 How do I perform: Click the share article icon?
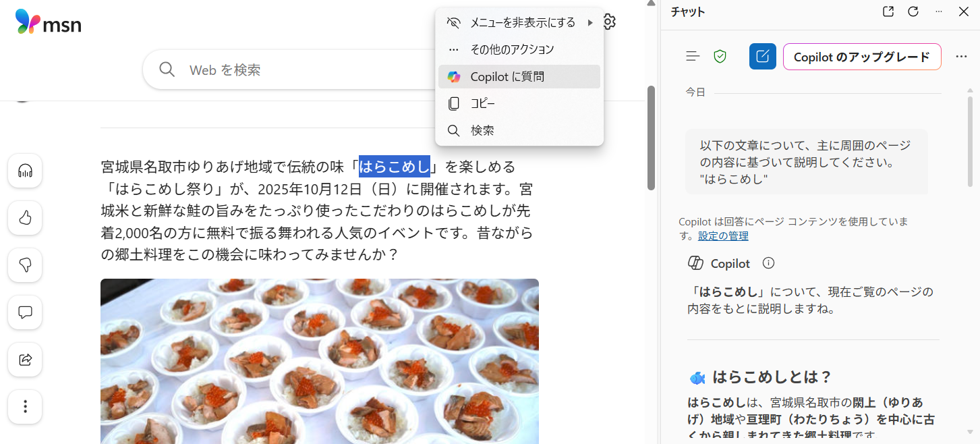tap(25, 360)
